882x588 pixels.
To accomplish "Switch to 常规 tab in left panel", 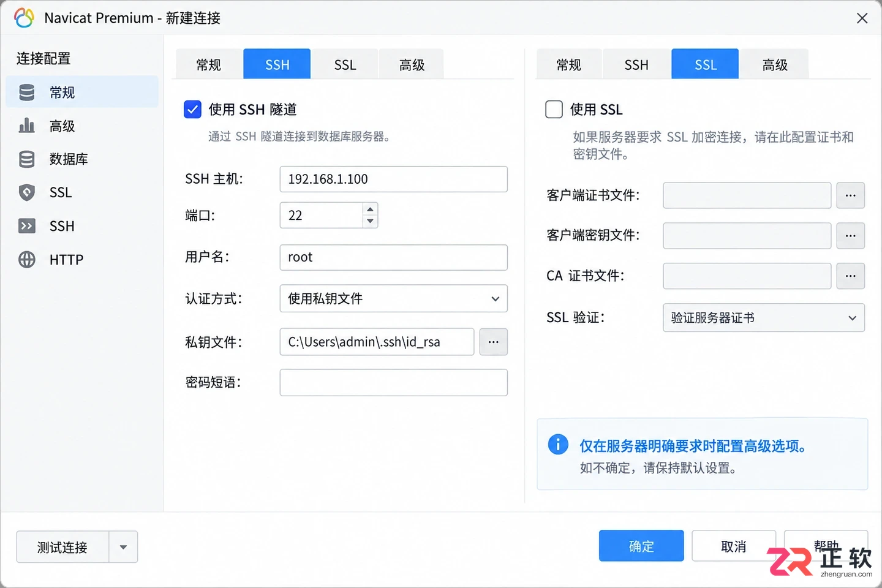I will tap(209, 64).
